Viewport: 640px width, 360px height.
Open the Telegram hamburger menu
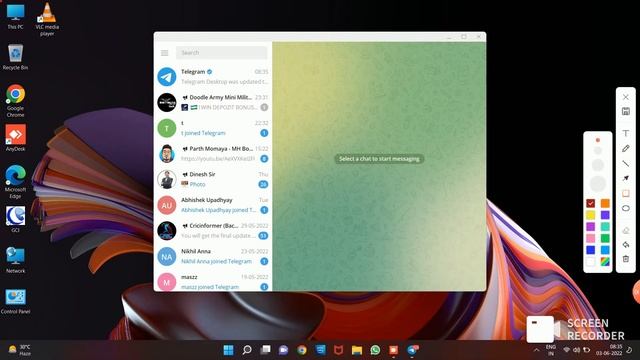[164, 53]
